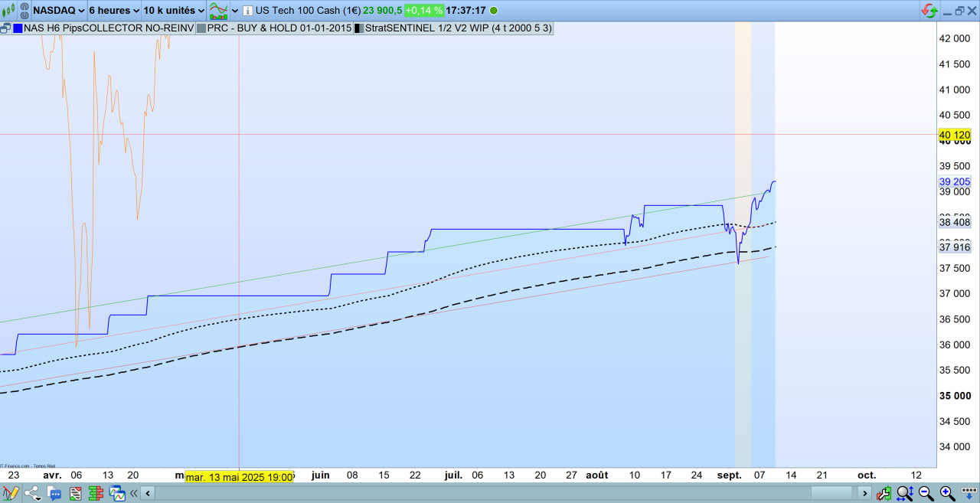Screen dimensions: 980x503
Task: Open the candlestick chart style icon
Action: 8,10
